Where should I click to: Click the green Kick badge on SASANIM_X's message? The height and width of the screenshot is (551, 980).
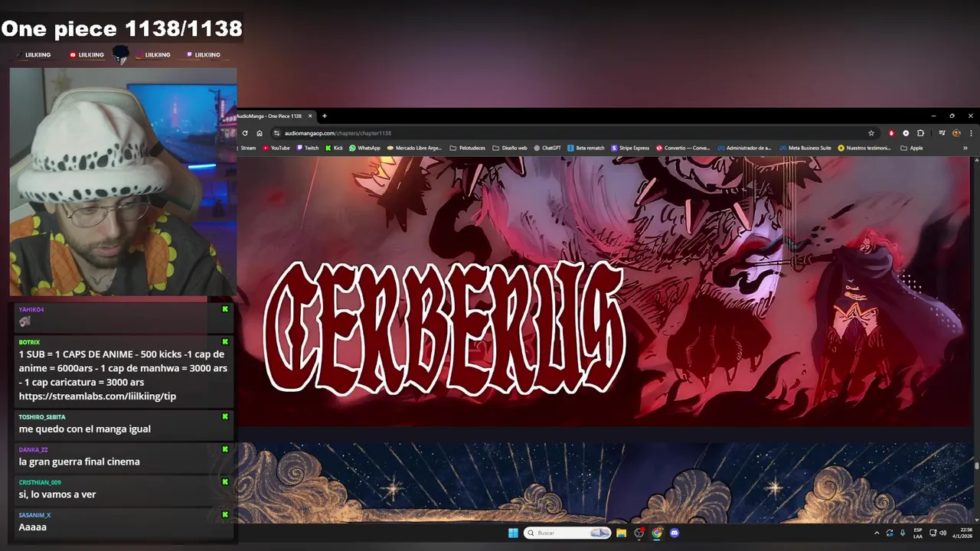coord(225,514)
